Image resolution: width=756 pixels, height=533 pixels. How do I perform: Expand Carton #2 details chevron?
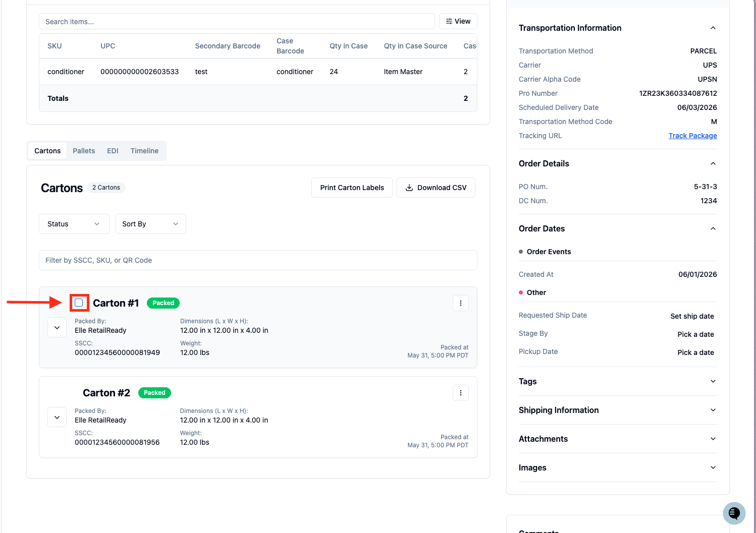57,417
